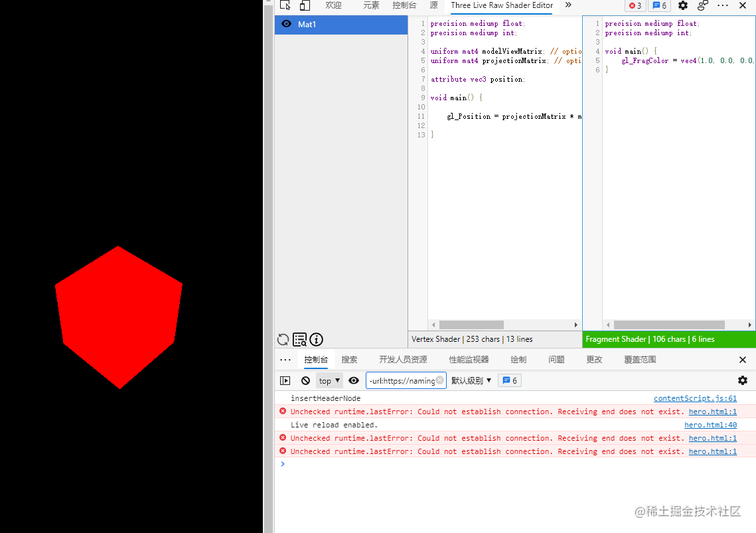Open hero.html:40 source link
The width and height of the screenshot is (756, 533).
711,425
